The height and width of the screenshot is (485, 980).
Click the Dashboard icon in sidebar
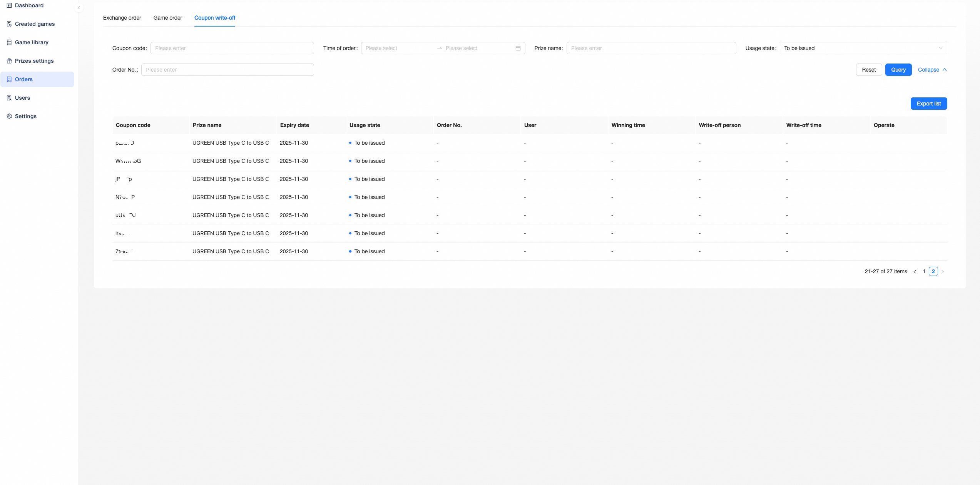pyautogui.click(x=9, y=5)
